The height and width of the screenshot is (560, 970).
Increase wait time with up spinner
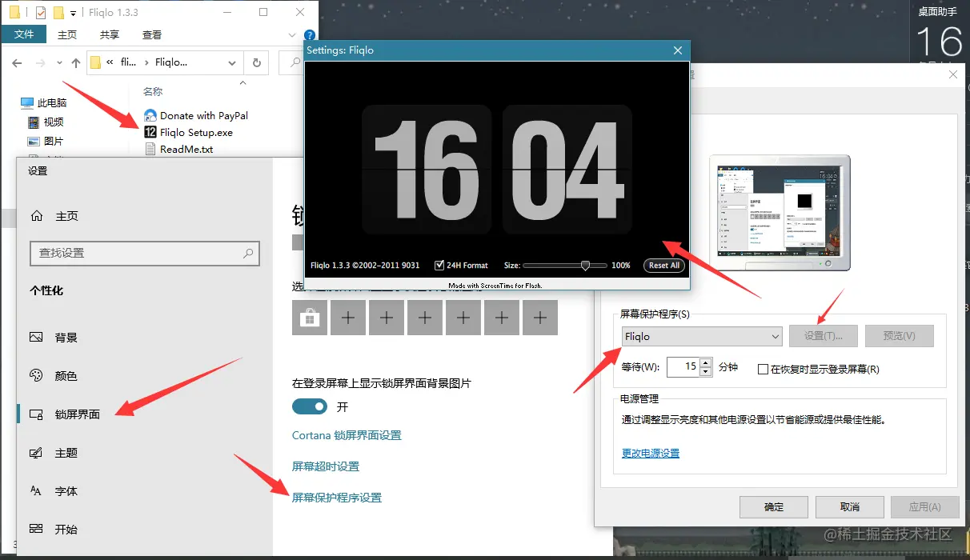pos(705,362)
